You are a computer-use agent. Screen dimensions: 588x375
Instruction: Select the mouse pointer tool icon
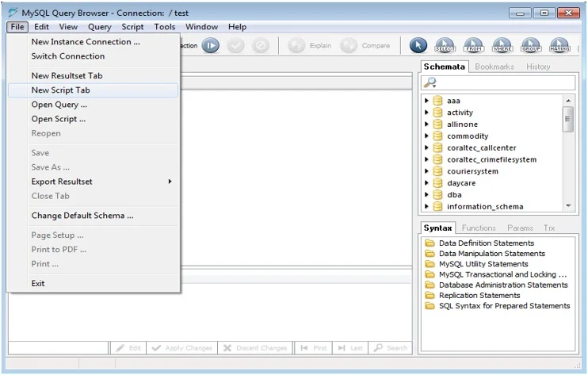click(x=418, y=46)
